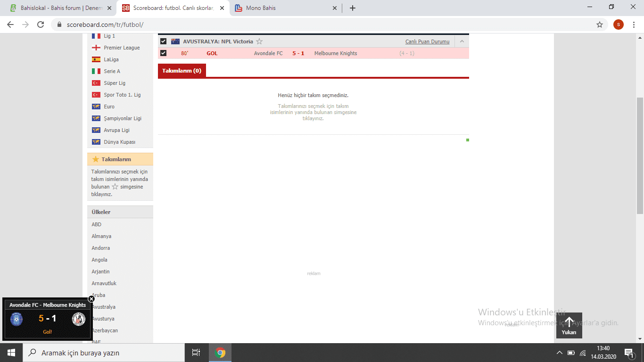Open Chrome menu with three dots
This screenshot has height=362, width=644.
pos(634,25)
